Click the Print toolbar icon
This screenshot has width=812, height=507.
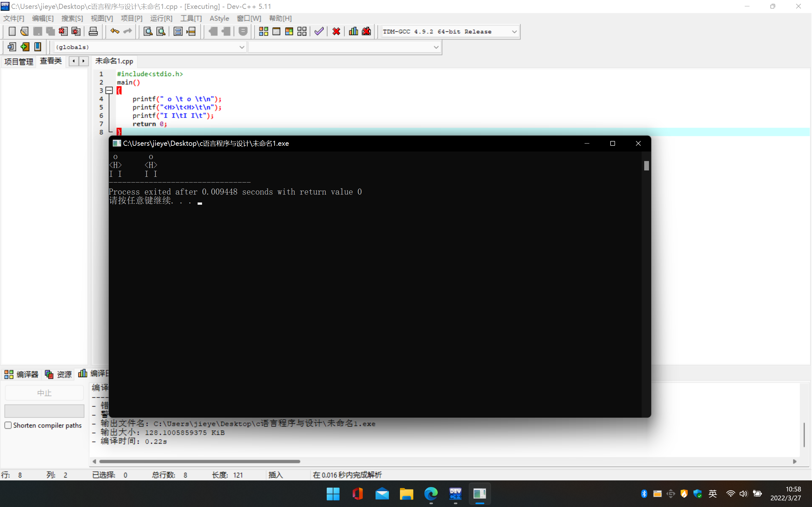coord(93,31)
